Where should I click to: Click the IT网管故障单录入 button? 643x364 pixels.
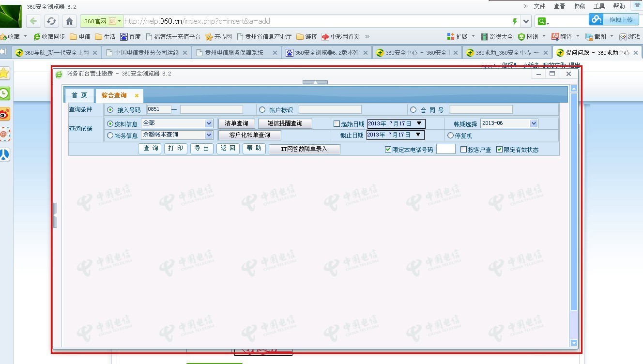304,150
